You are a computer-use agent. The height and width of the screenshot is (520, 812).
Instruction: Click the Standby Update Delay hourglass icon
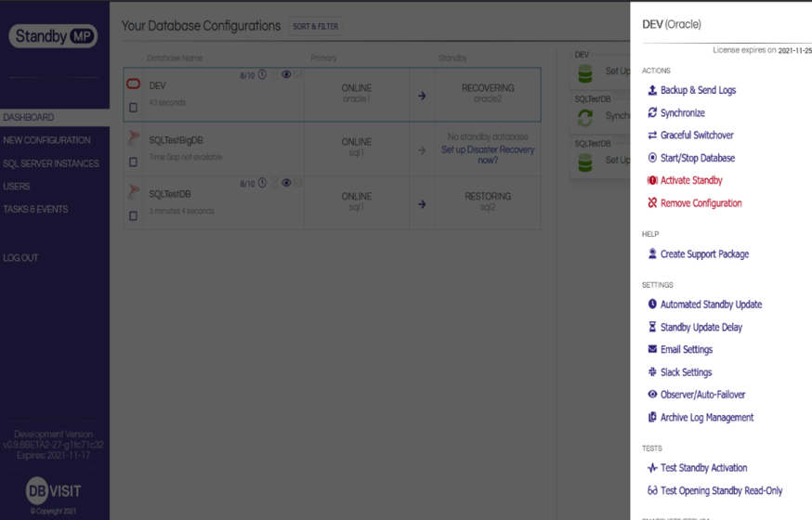click(652, 327)
